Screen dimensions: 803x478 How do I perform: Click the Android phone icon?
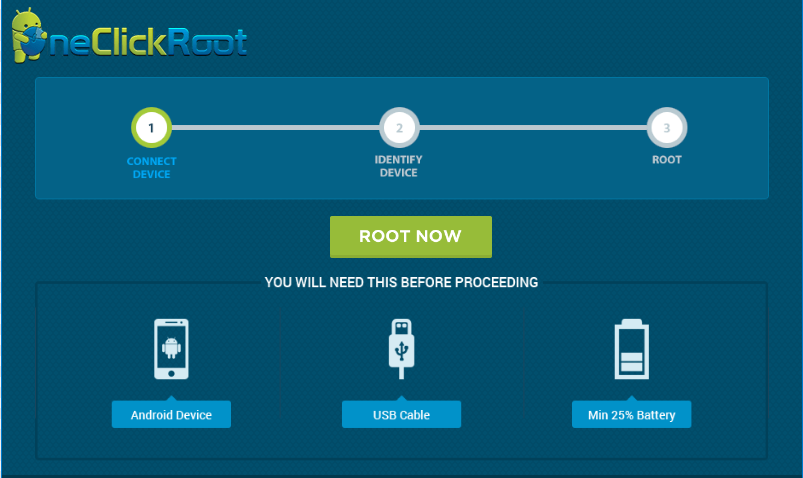click(171, 349)
